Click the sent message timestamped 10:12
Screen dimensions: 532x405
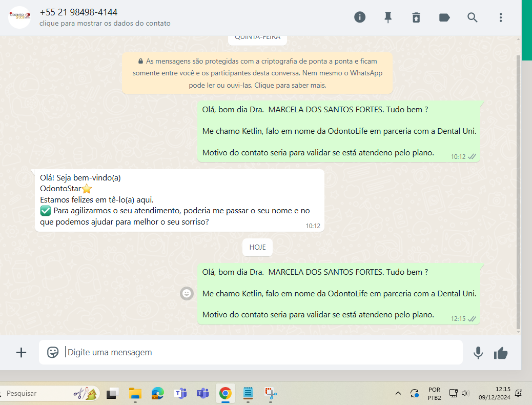tap(338, 131)
